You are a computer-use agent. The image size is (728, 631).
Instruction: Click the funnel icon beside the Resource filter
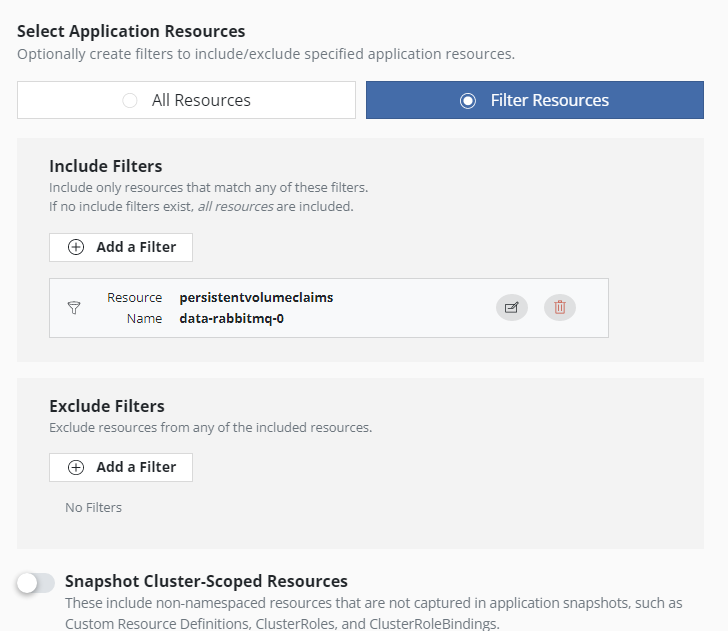pyautogui.click(x=74, y=307)
